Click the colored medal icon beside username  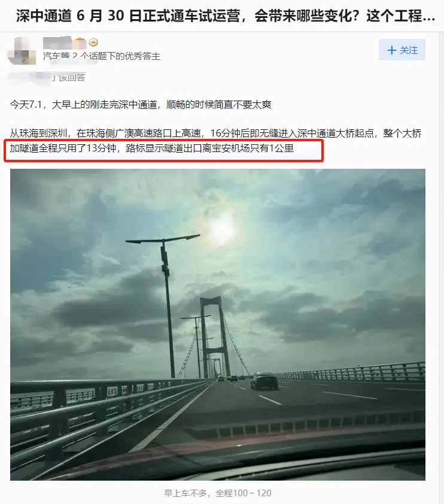[x=80, y=42]
